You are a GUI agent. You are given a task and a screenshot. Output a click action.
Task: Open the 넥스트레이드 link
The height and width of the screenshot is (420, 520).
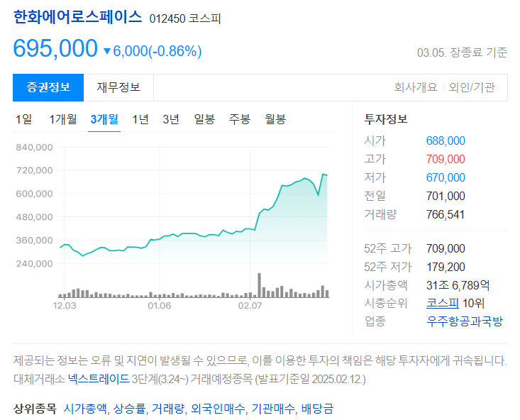coord(99,379)
